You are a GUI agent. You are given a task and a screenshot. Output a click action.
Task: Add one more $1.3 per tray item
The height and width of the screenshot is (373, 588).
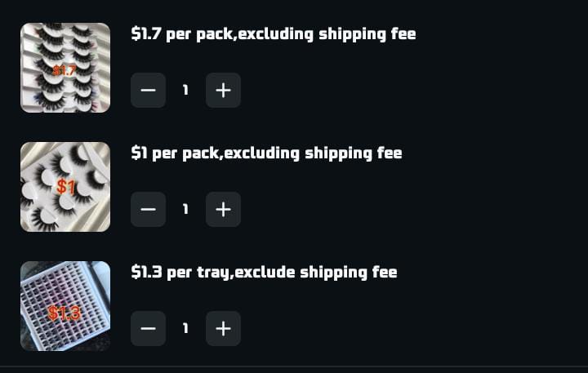click(223, 328)
